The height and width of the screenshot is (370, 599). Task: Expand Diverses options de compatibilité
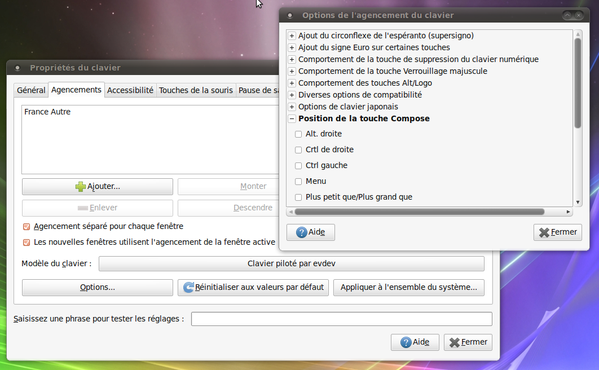tap(291, 95)
